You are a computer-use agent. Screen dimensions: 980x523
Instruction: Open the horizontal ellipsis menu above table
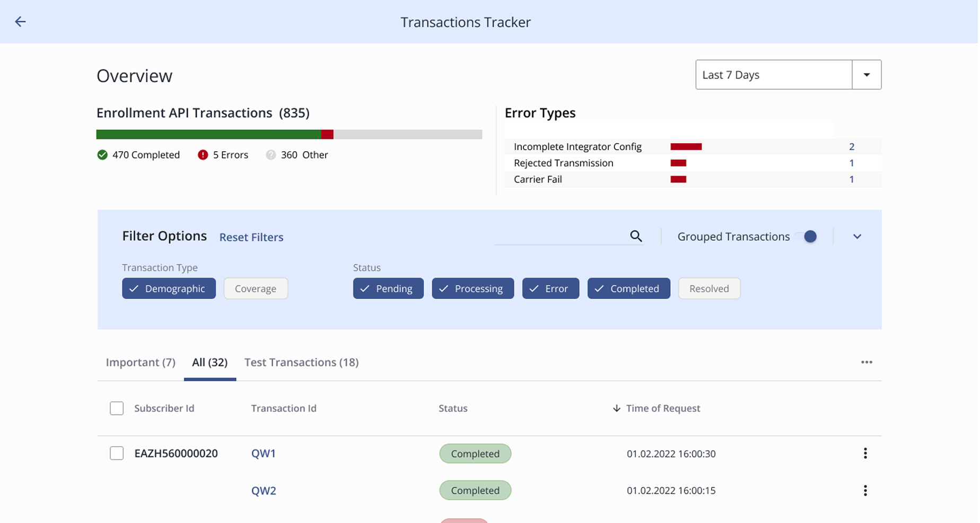pyautogui.click(x=866, y=362)
